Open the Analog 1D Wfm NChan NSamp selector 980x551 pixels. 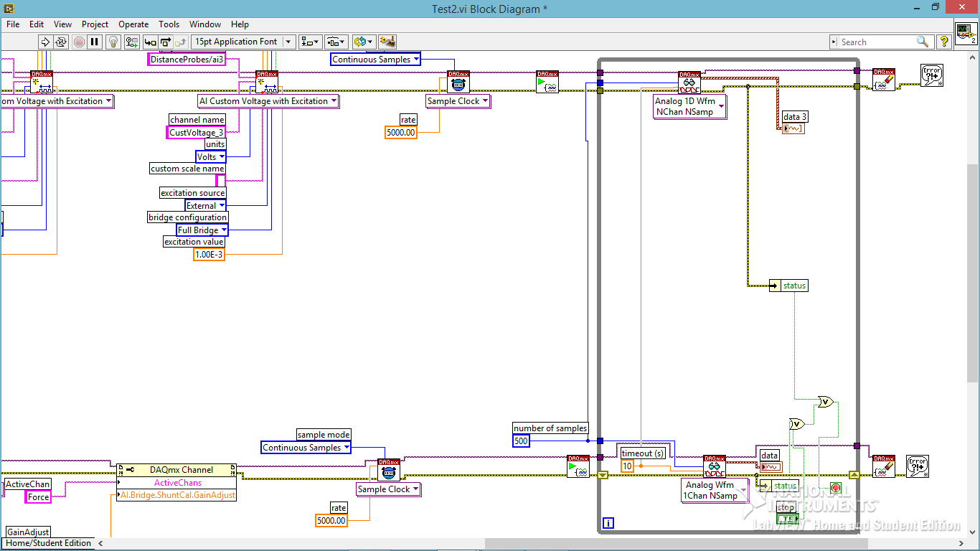[689, 107]
